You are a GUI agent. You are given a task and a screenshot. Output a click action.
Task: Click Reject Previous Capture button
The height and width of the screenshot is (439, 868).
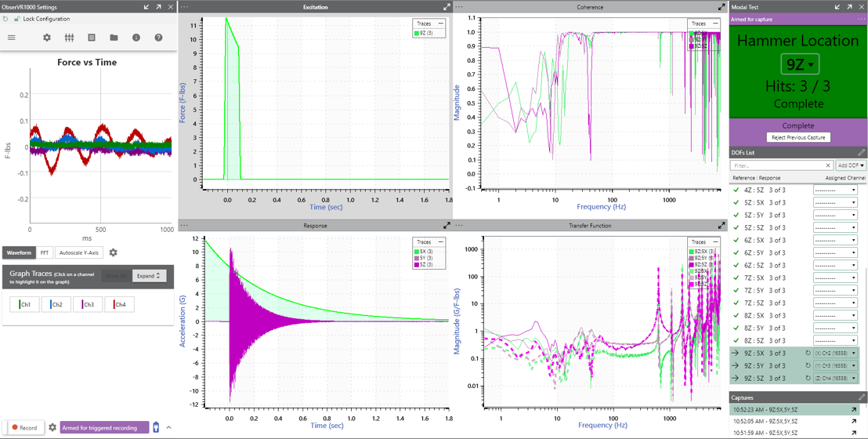(x=797, y=138)
